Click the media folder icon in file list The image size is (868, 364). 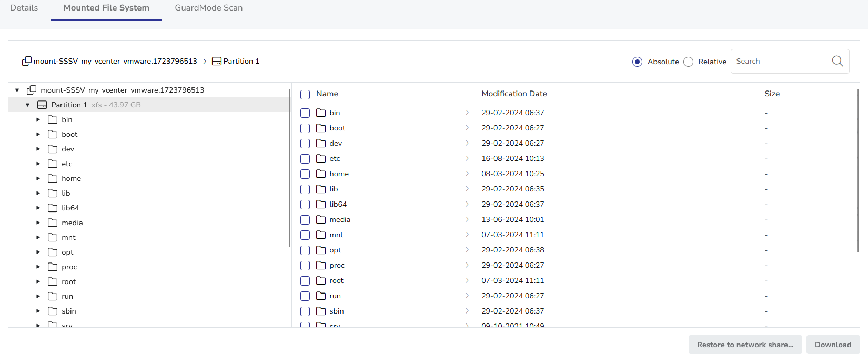(x=321, y=219)
